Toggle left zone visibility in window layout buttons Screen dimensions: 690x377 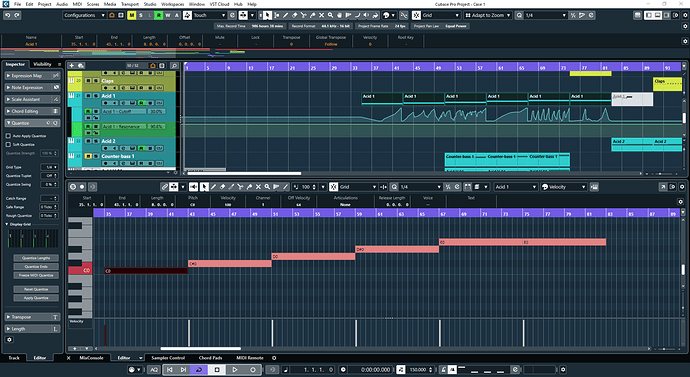tap(649, 15)
